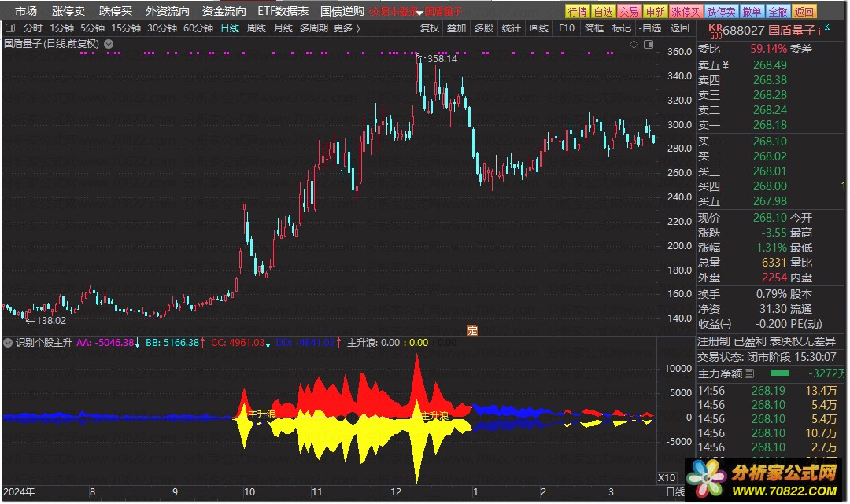Click the 复权 toolbar button
Screen dimensions: 850x504
(x=430, y=28)
